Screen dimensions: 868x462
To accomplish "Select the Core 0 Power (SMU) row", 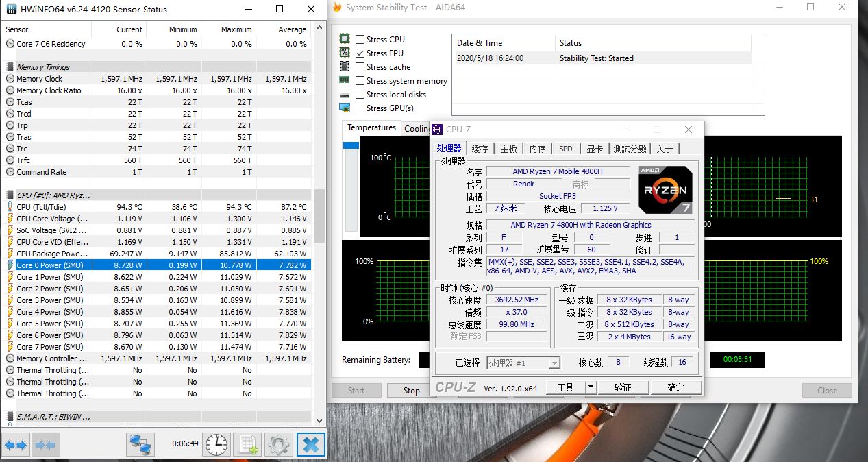I will [x=49, y=265].
